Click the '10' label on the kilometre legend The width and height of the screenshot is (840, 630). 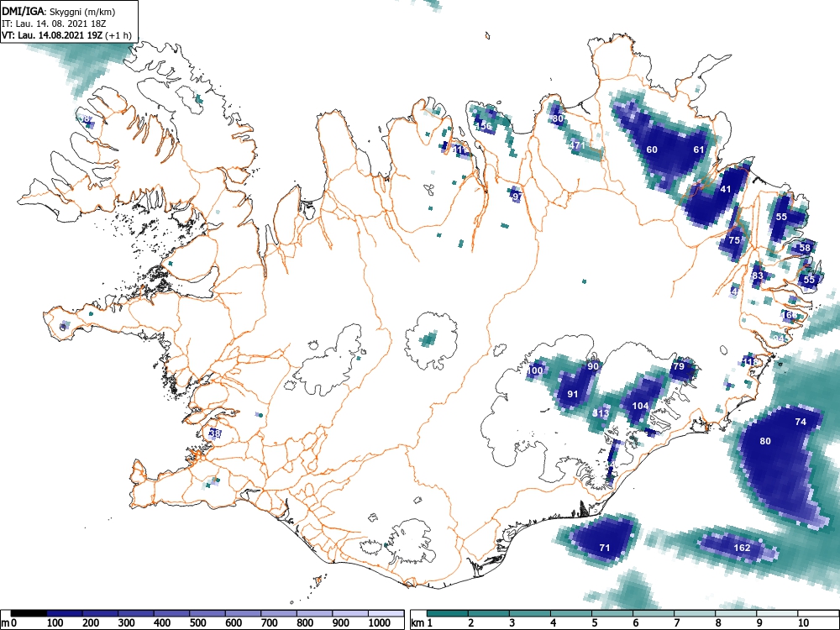coord(802,623)
